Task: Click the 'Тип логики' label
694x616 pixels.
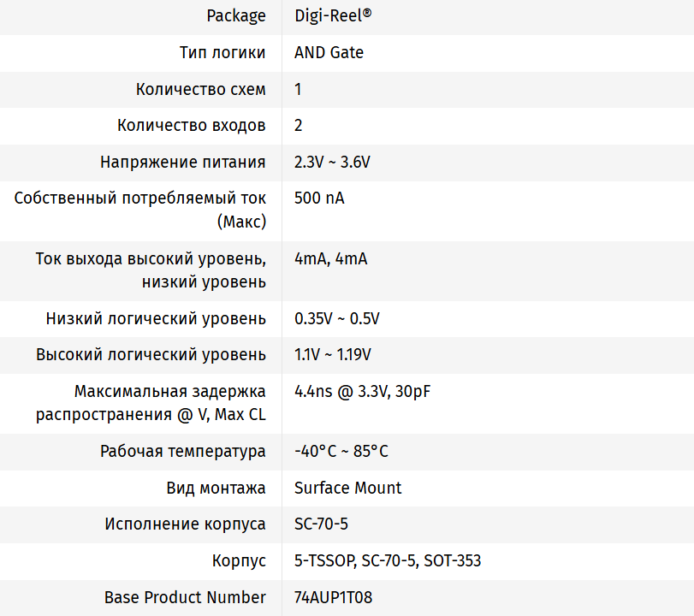Action: tap(222, 53)
